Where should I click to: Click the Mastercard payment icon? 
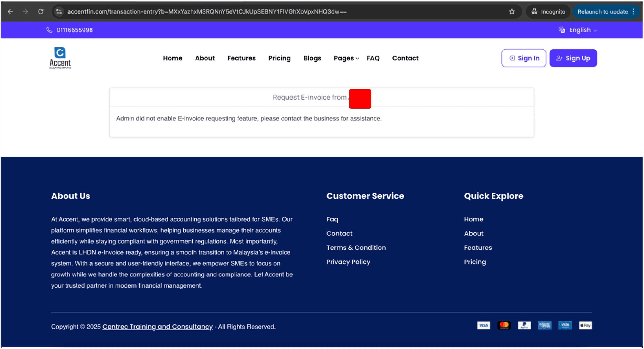tap(504, 325)
